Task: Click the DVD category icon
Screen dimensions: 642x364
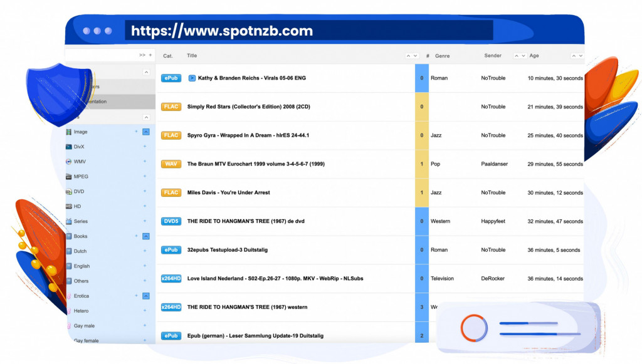Action: click(69, 192)
